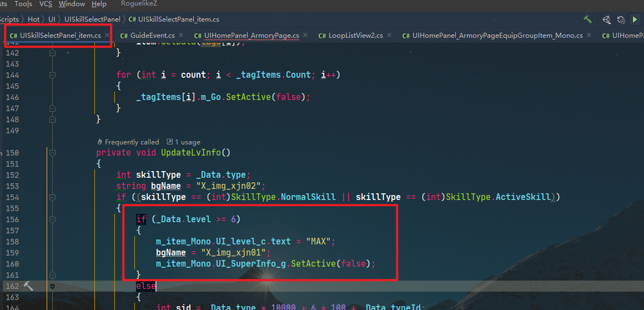This screenshot has height=310, width=644.
Task: Click the Unity attach icon in toolbar
Action: [606, 19]
